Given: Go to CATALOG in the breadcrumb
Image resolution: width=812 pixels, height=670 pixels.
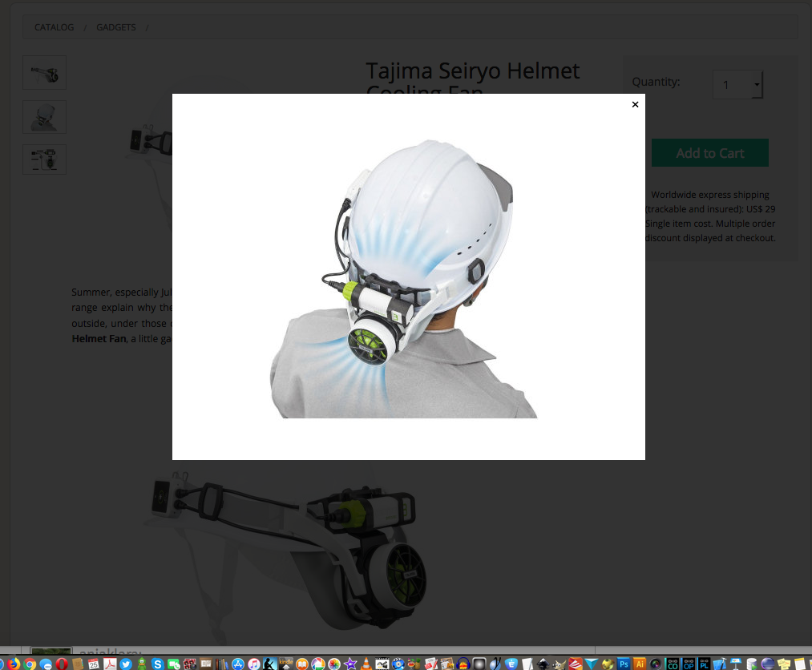Looking at the screenshot, I should (55, 27).
